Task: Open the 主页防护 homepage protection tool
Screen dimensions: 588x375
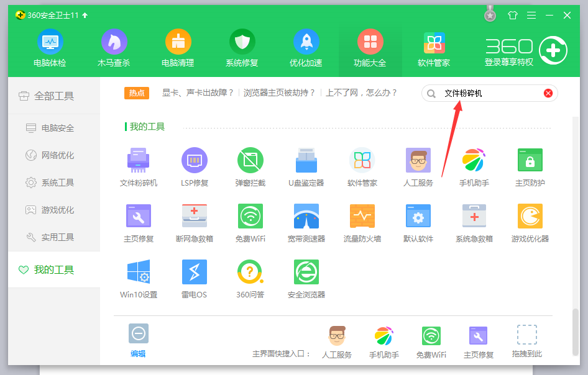Action: pyautogui.click(x=530, y=168)
